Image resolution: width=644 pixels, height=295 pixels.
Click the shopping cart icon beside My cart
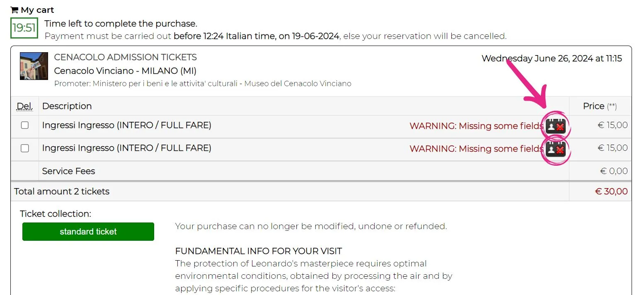14,10
